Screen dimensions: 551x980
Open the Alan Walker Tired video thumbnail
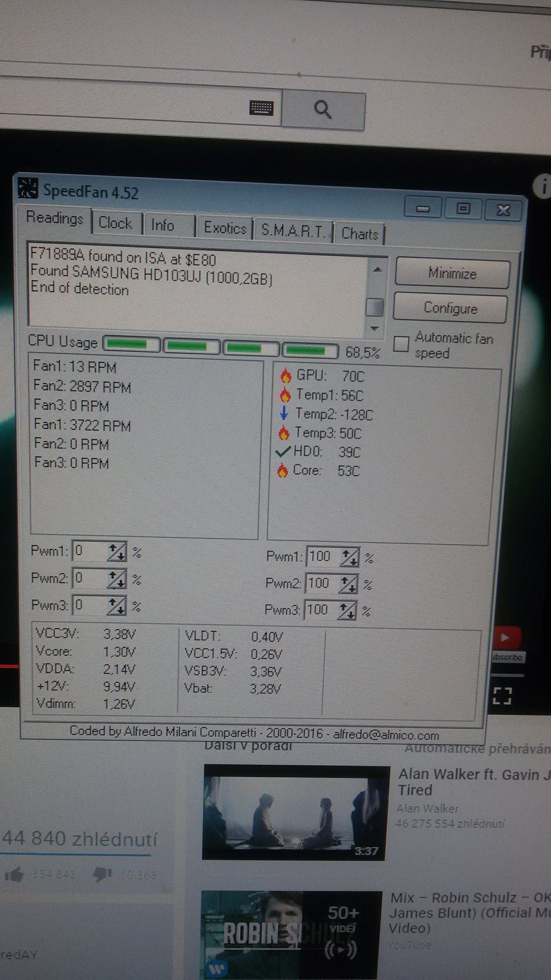pyautogui.click(x=296, y=813)
